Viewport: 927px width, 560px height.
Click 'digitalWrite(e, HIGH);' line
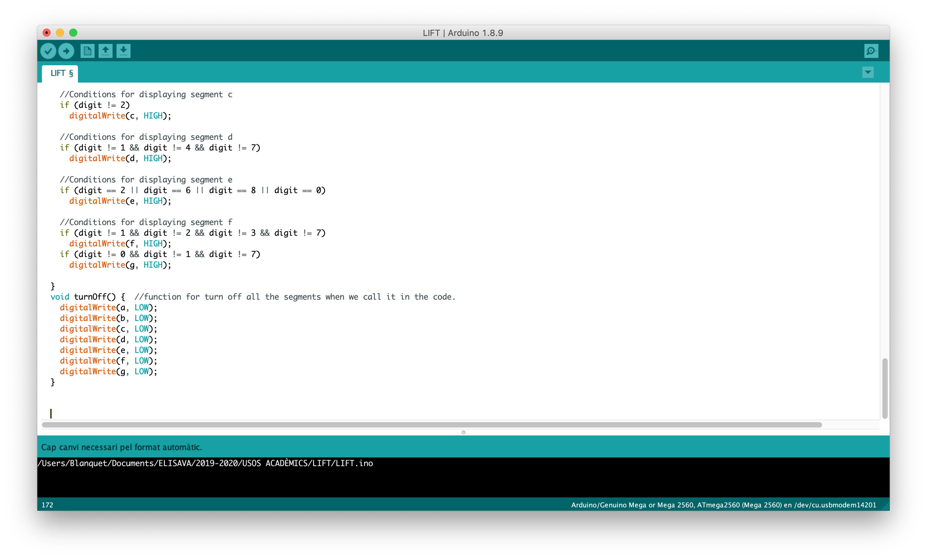[x=120, y=201]
